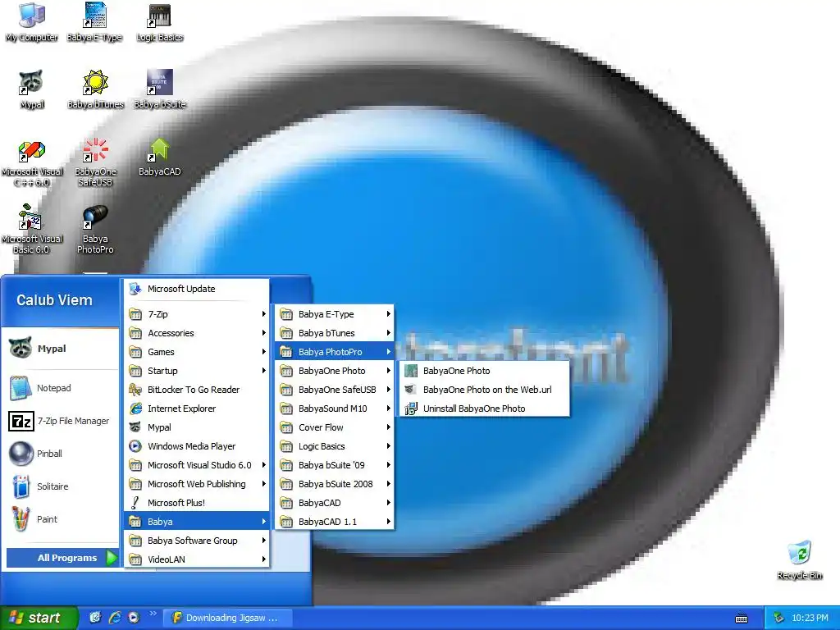Click the Start button
The image size is (840, 630).
coord(39,618)
